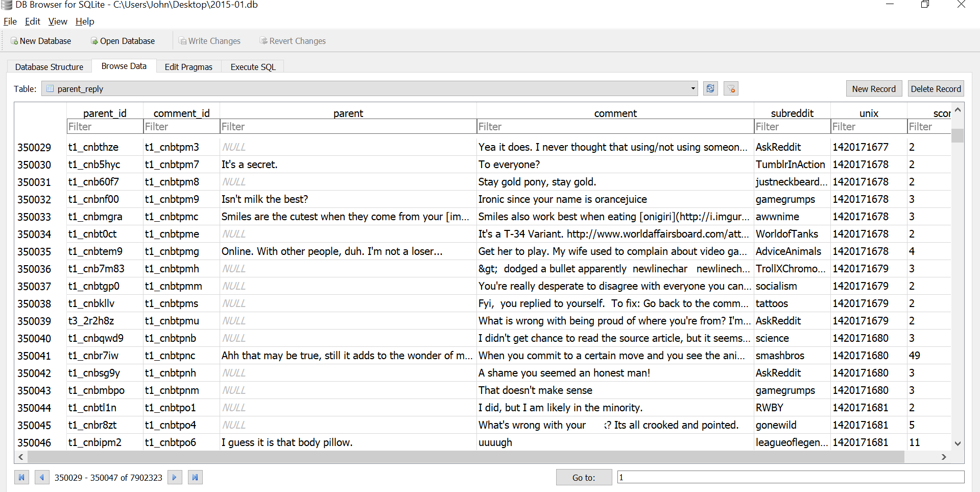This screenshot has width=980, height=492.
Task: Focus the Go to row number field
Action: pos(791,477)
